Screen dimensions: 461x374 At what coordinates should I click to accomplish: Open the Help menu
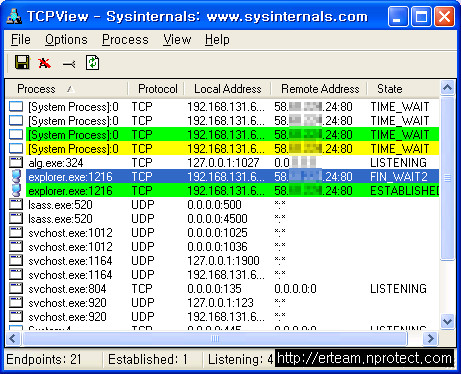click(217, 40)
